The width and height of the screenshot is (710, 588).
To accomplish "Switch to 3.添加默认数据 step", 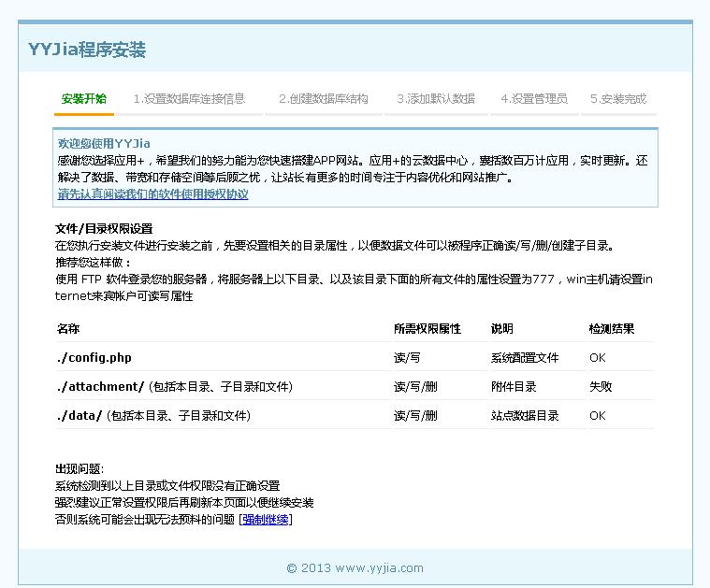I will (x=436, y=99).
